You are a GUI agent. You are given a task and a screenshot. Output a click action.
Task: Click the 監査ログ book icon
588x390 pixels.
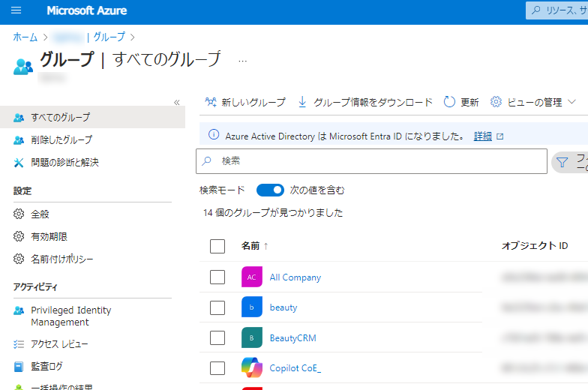coord(19,367)
